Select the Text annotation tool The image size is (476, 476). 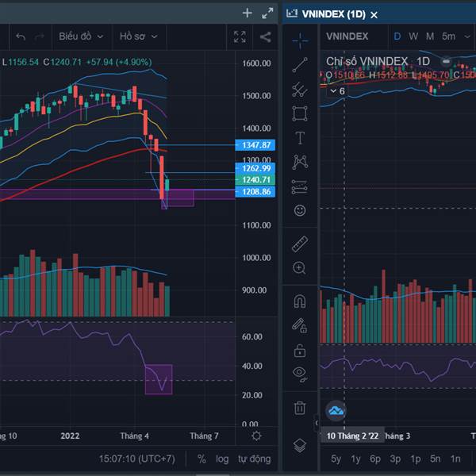300,138
